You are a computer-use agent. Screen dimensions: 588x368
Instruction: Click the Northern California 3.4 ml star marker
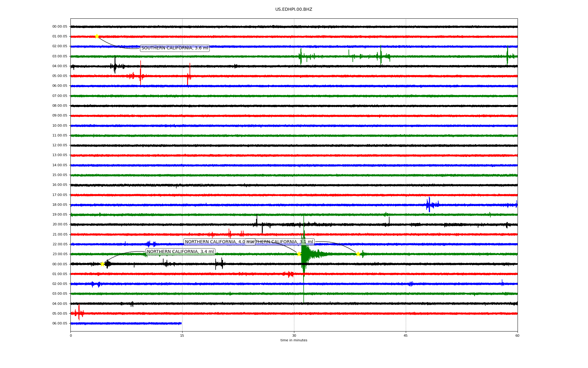pyautogui.click(x=102, y=264)
